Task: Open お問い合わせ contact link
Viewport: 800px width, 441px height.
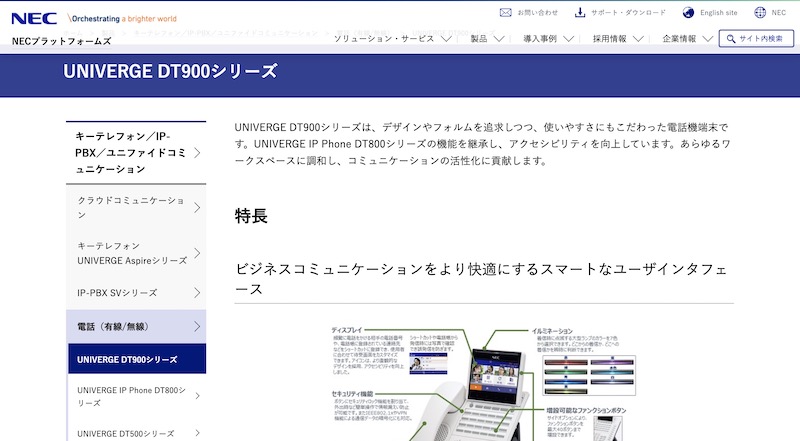Action: coord(538,13)
